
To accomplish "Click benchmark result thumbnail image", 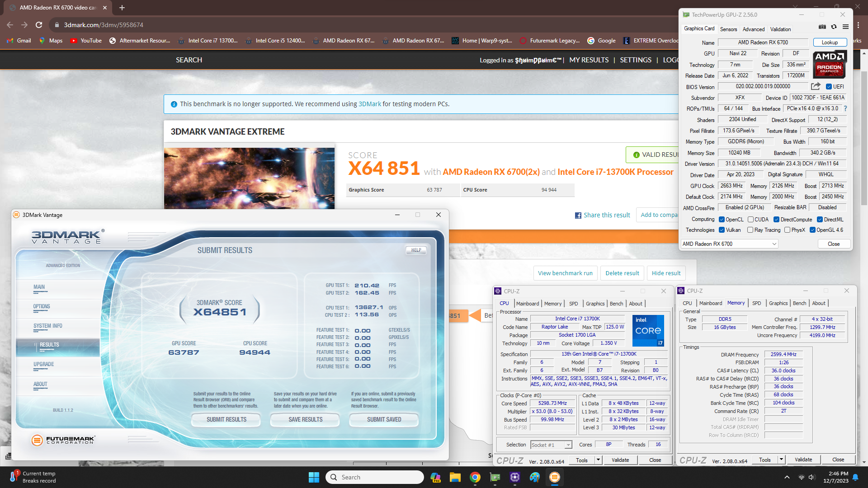I will (249, 178).
